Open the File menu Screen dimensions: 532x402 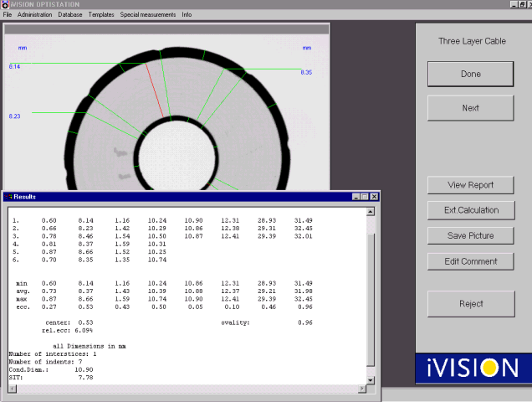pos(8,15)
